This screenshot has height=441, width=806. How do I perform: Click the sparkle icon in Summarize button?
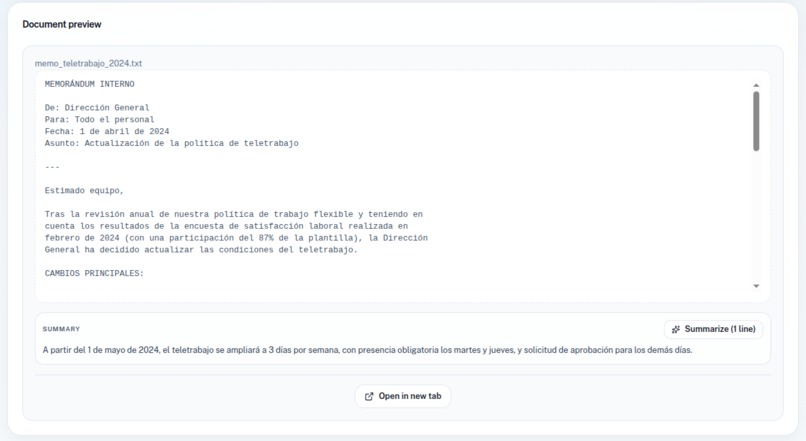tap(676, 329)
